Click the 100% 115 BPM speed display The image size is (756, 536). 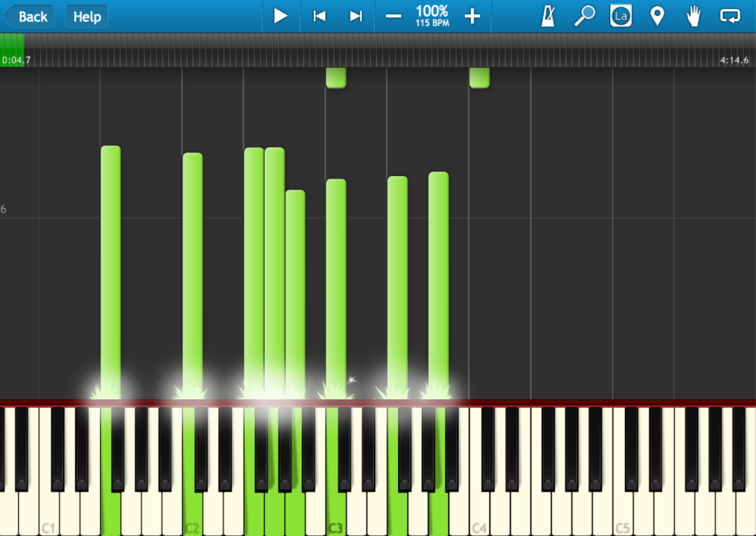tap(432, 16)
